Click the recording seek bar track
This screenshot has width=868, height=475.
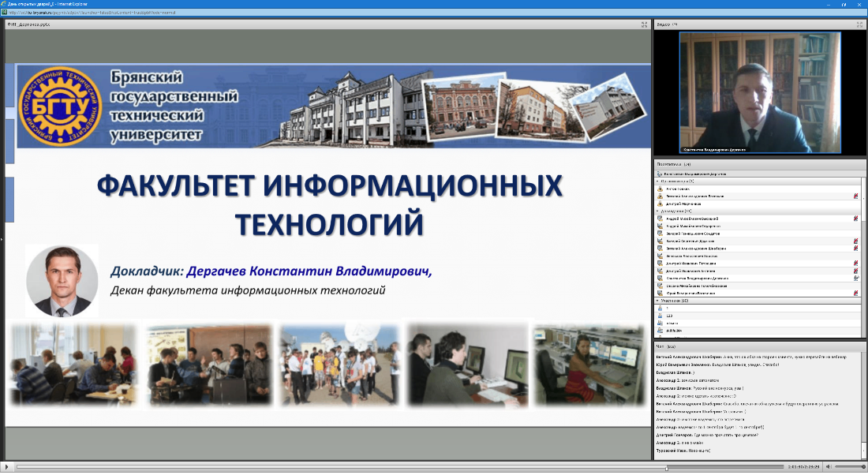tap(400, 467)
